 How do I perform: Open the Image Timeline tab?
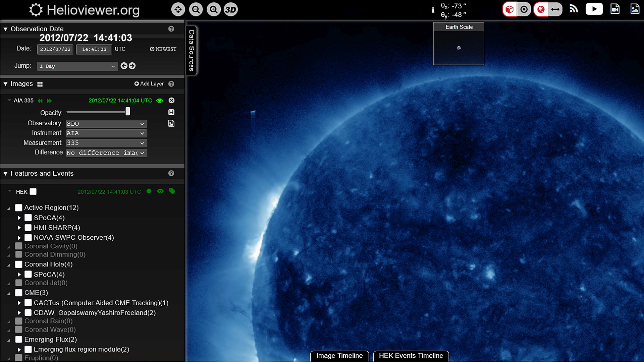[339, 356]
